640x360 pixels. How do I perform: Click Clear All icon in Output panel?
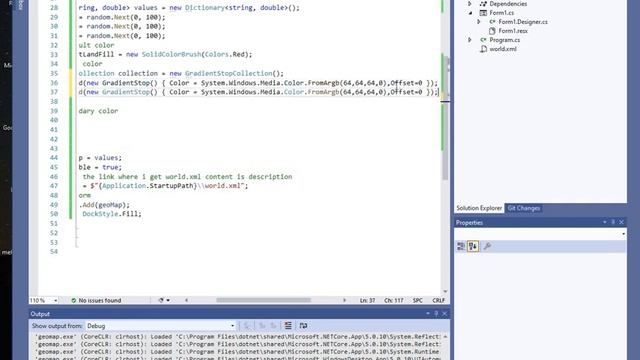288,326
